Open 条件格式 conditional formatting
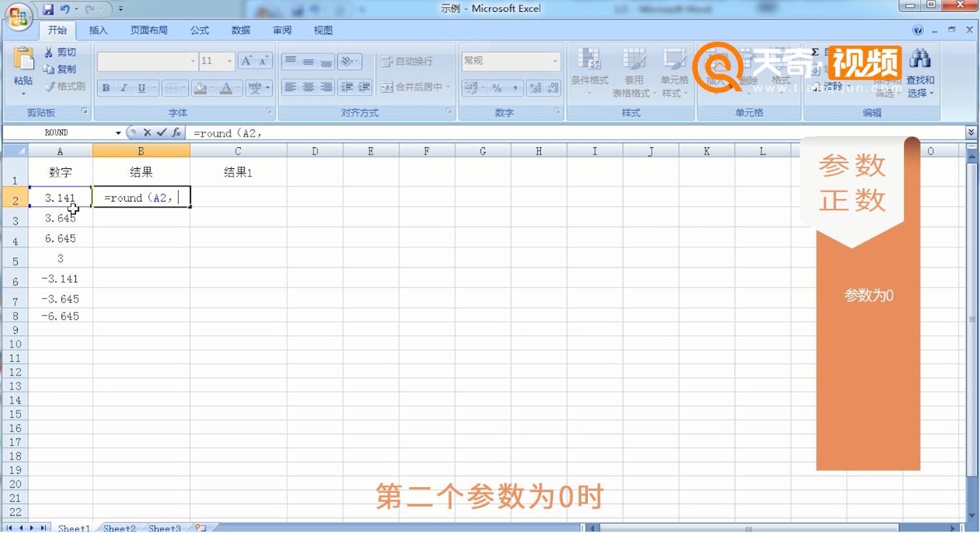 point(589,72)
